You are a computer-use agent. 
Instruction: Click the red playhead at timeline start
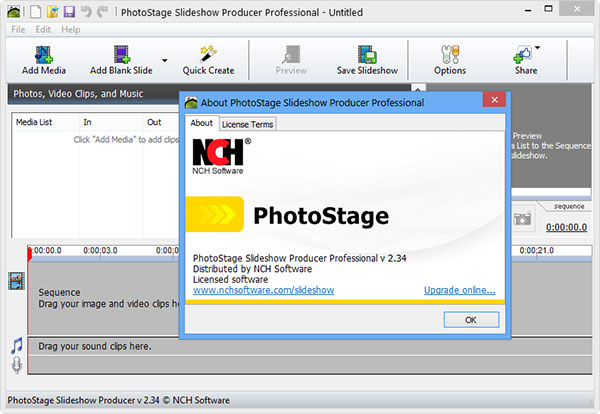click(x=29, y=254)
